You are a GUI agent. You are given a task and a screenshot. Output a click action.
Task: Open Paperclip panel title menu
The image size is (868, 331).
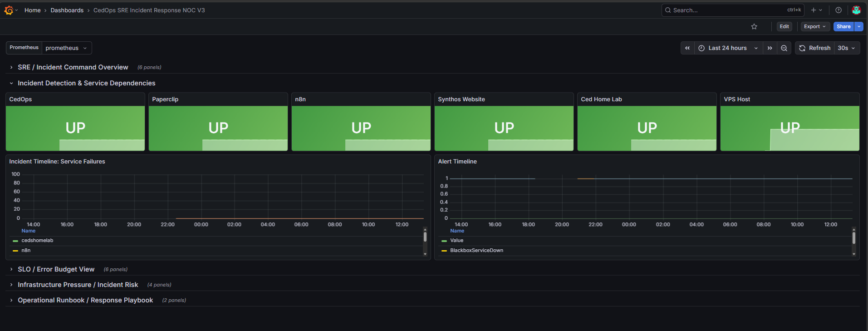(165, 99)
